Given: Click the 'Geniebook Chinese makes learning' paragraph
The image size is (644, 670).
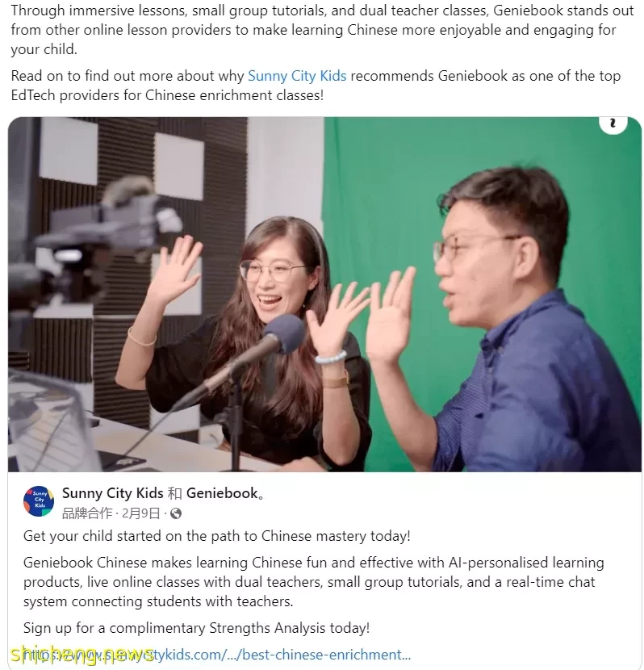Looking at the screenshot, I should (313, 582).
